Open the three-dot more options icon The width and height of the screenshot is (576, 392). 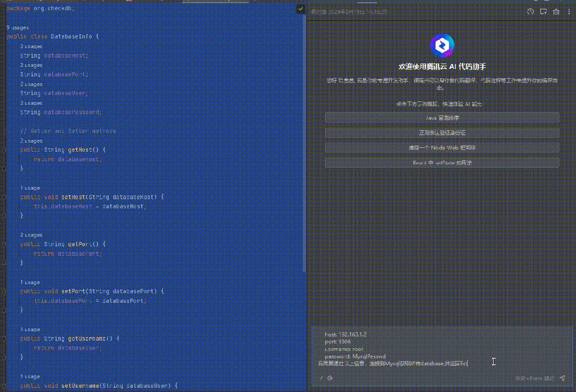569,11
